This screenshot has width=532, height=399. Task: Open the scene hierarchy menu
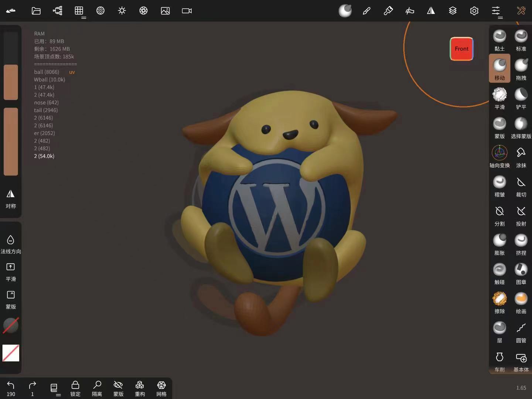click(58, 11)
